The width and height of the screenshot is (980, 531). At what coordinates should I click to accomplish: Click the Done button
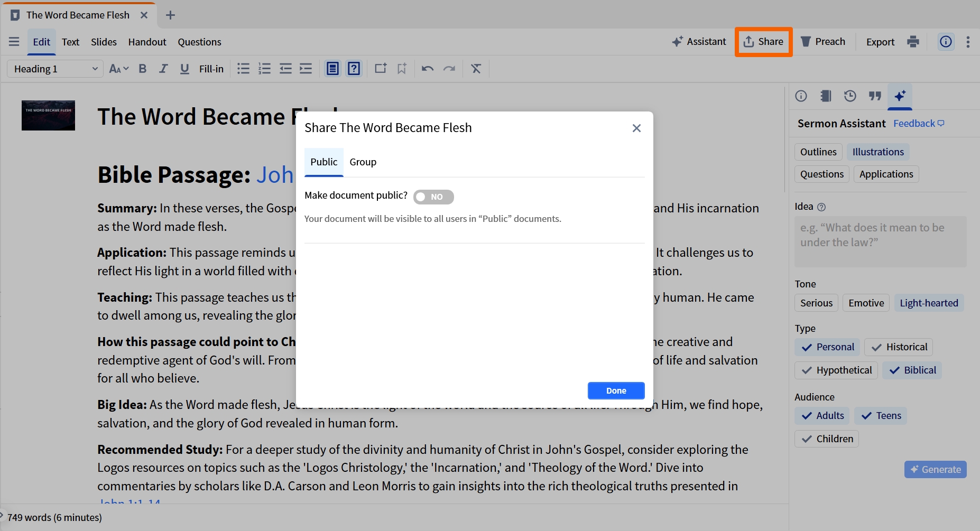point(616,390)
